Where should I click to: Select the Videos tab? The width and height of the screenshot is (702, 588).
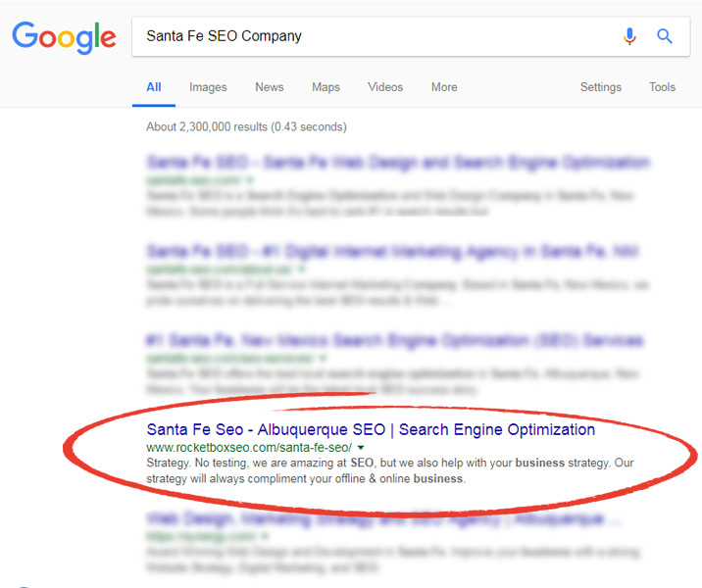[385, 87]
